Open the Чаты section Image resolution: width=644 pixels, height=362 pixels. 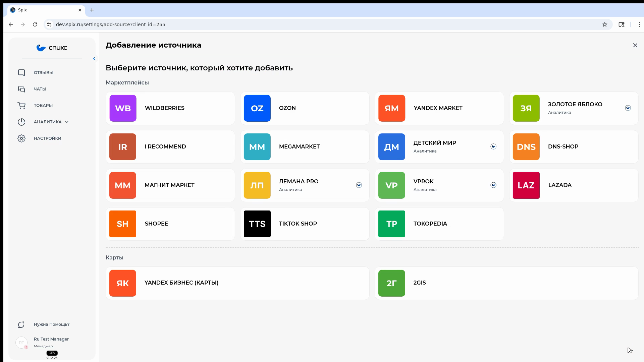[40, 89]
